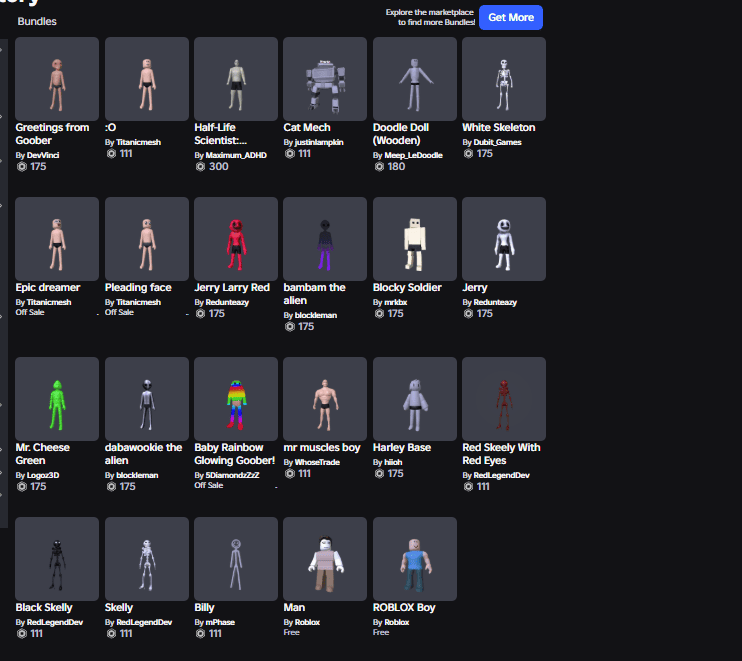This screenshot has height=661, width=742.
Task: Open the Half-Life Scientist bundle thumbnail
Action: click(x=236, y=79)
